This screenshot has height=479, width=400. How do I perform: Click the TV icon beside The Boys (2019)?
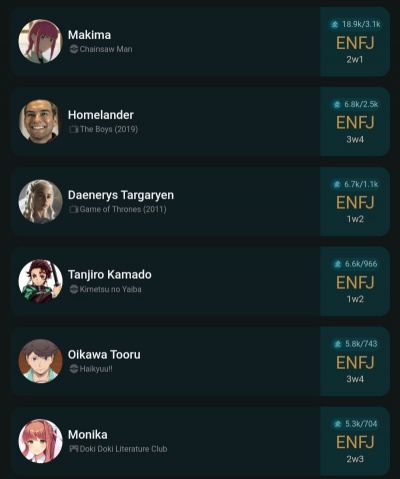click(x=74, y=129)
